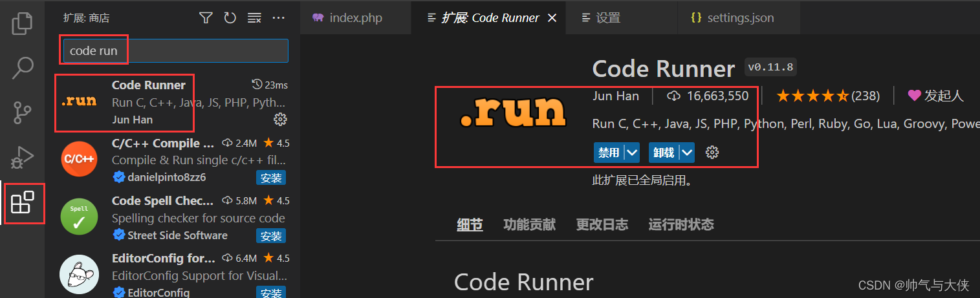The height and width of the screenshot is (298, 980).
Task: Install the EditorConfig extension
Action: [x=271, y=293]
